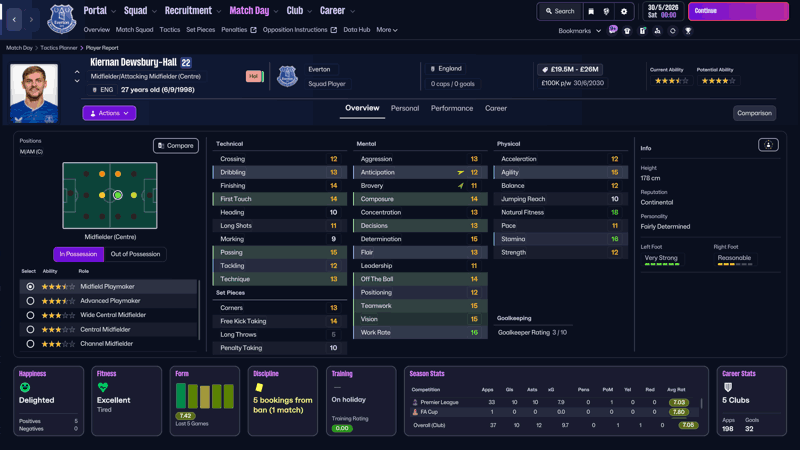Open the circular scouting bookmark icon
The height and width of the screenshot is (450, 800).
[672, 31]
